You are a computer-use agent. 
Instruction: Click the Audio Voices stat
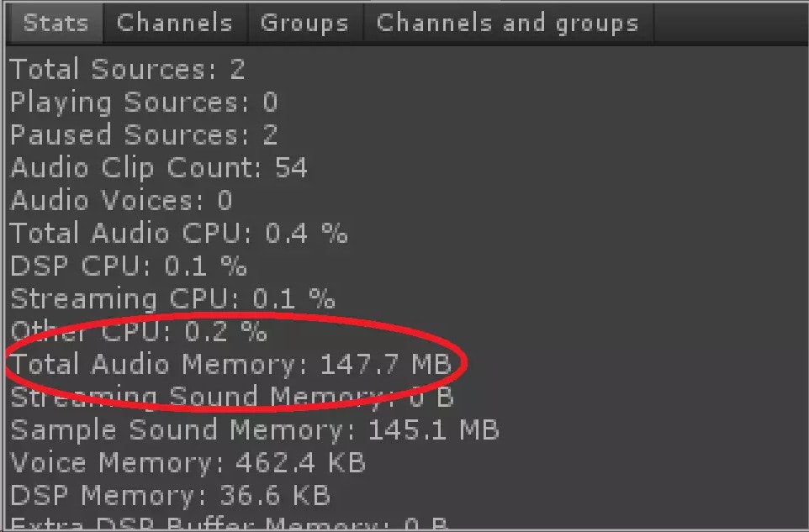click(121, 201)
